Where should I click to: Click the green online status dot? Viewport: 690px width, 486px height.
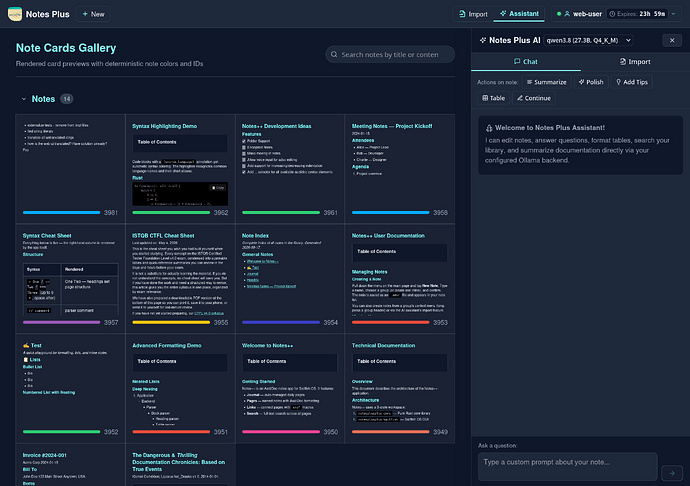coord(559,14)
